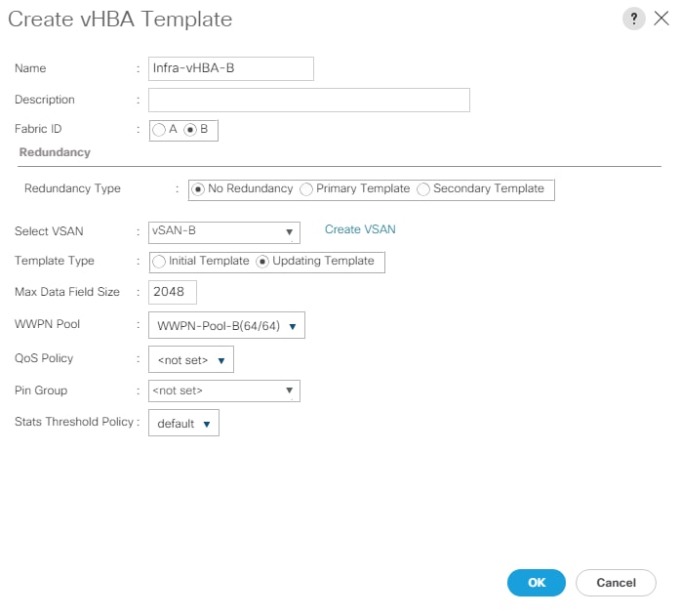This screenshot has height=616, width=681.
Task: Select Updating Template type
Action: [262, 262]
